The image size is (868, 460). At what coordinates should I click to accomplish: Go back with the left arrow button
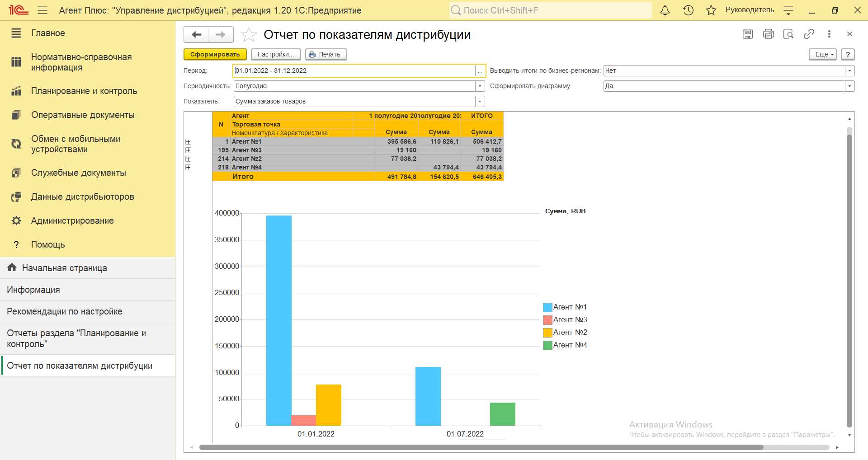click(x=197, y=34)
